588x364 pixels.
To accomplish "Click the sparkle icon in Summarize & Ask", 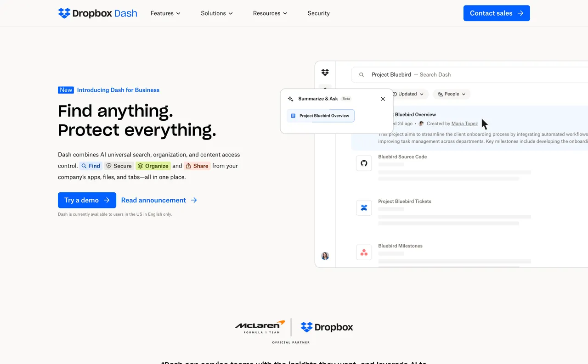I will [x=290, y=98].
